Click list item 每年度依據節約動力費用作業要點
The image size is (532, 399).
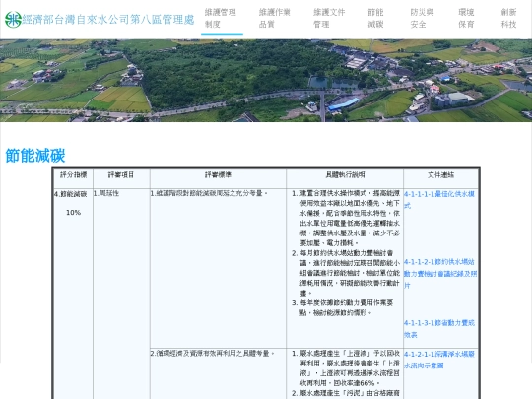click(x=346, y=307)
